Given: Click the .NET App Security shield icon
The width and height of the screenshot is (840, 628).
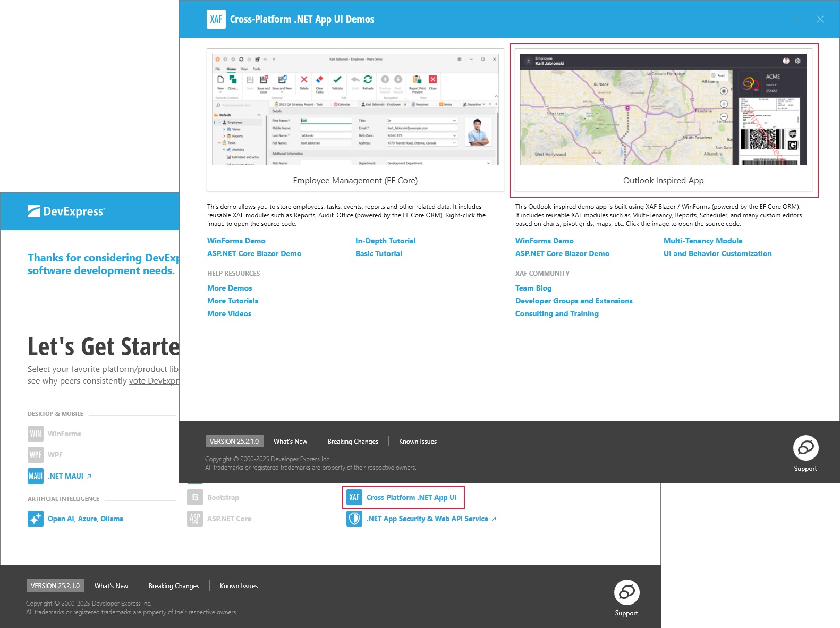Looking at the screenshot, I should point(354,519).
